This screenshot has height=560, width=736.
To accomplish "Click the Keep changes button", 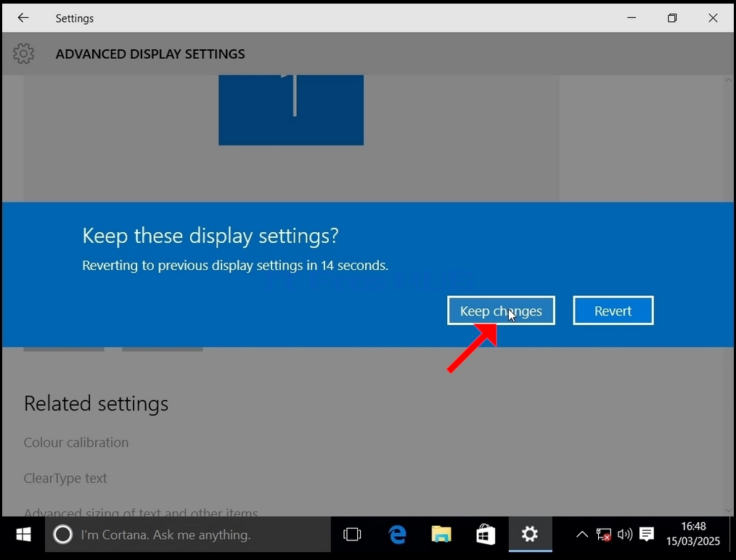I will coord(501,310).
